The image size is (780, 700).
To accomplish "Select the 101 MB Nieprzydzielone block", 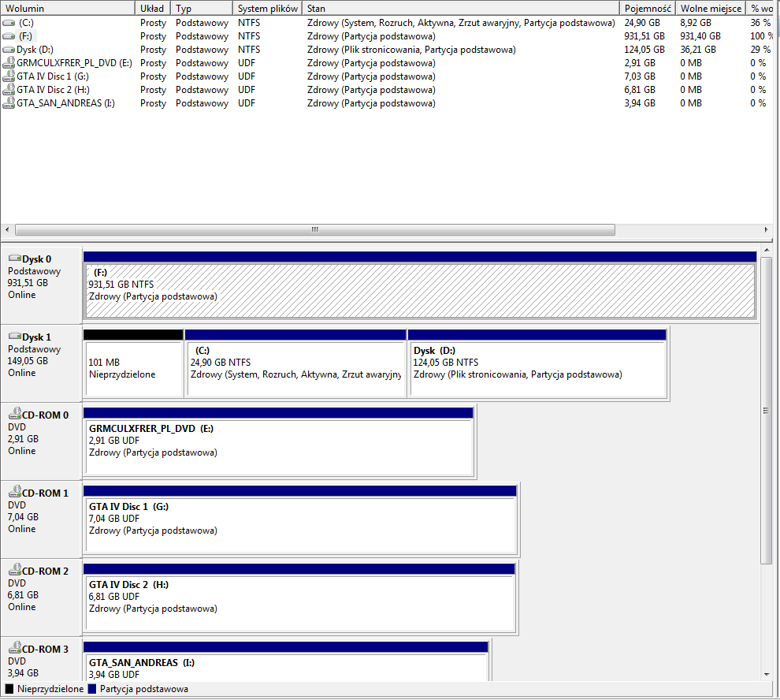I will (x=133, y=363).
